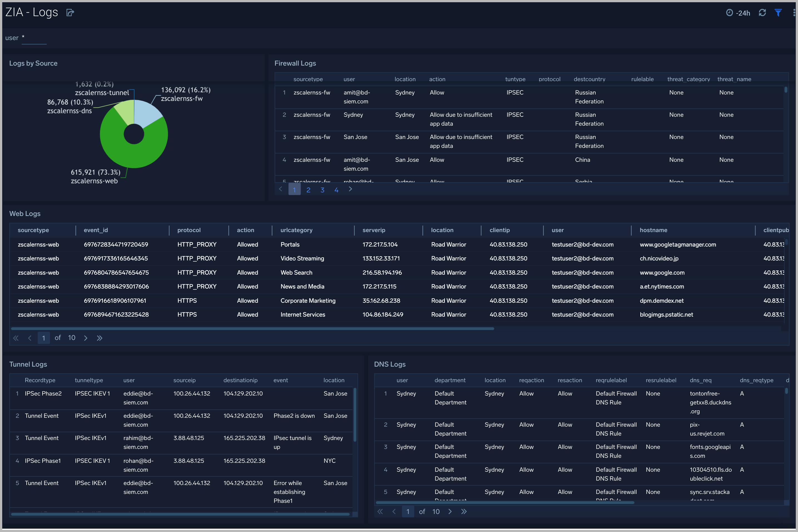Refresh the dashboard with the sync icon
Viewport: 798px width, 532px height.
(762, 12)
